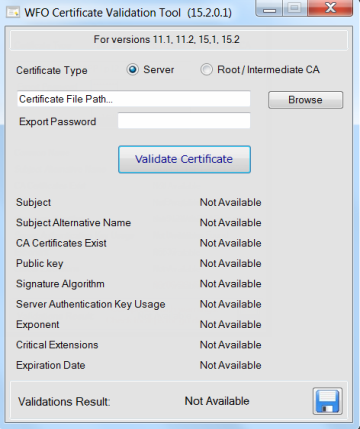
Task: Click the application icon in title bar
Action: point(13,13)
